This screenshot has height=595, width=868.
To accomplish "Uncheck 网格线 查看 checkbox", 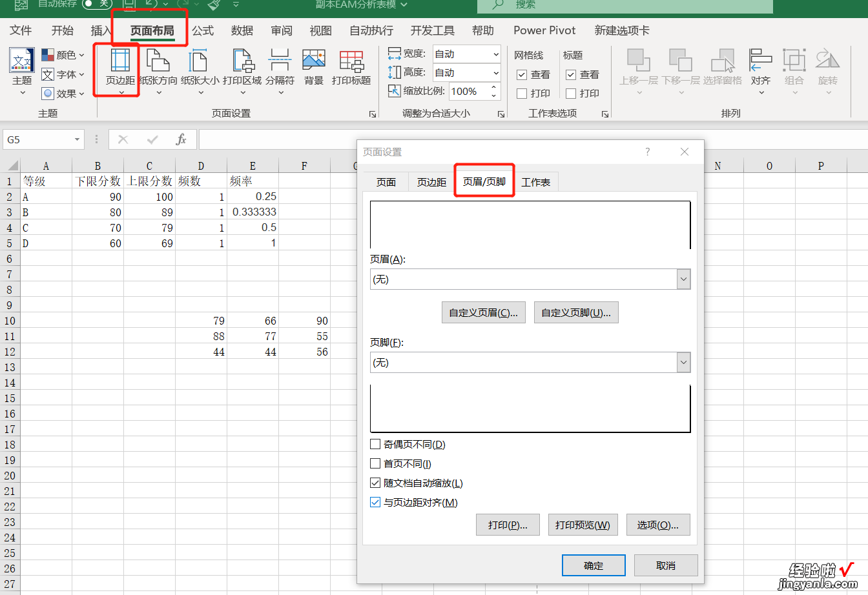I will [522, 75].
